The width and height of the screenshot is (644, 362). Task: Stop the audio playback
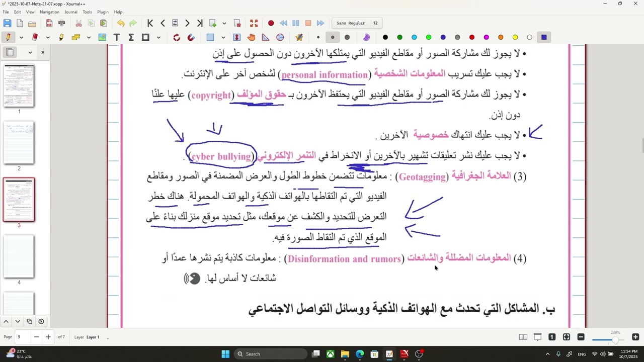click(x=308, y=23)
